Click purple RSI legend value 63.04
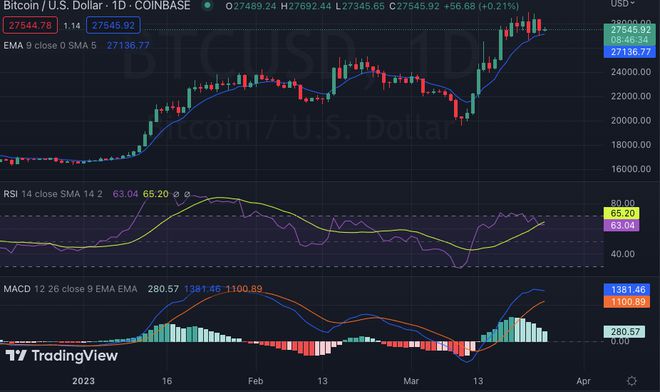This screenshot has width=660, height=392. (x=125, y=194)
